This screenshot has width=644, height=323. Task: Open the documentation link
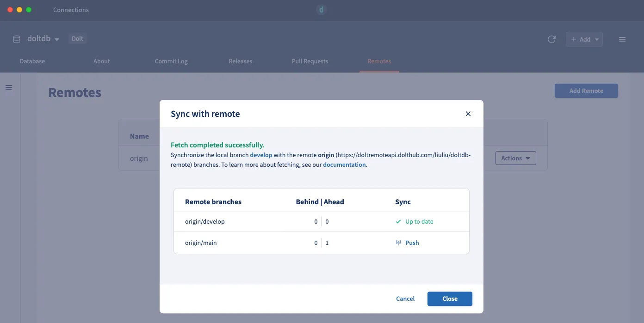pyautogui.click(x=344, y=165)
